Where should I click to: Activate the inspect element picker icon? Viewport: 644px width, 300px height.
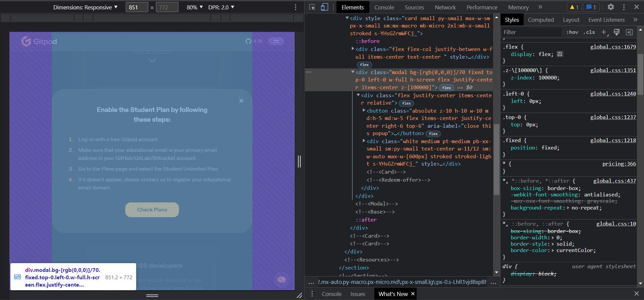[312, 7]
